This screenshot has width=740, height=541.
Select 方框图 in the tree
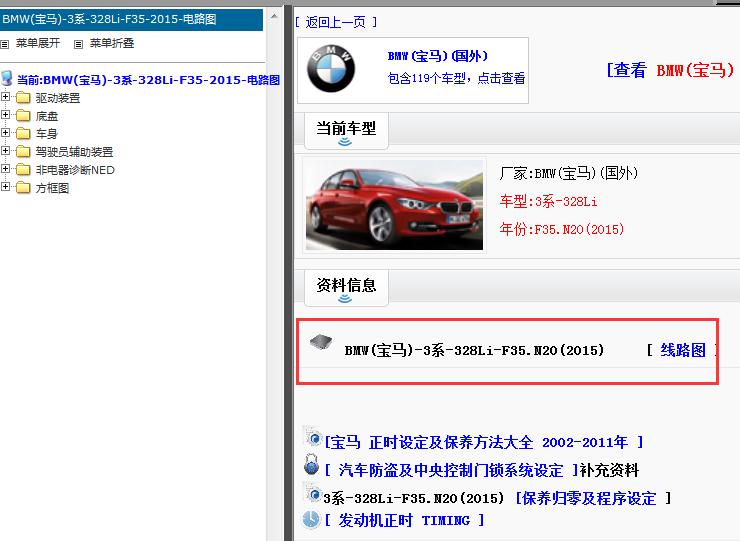coord(52,188)
